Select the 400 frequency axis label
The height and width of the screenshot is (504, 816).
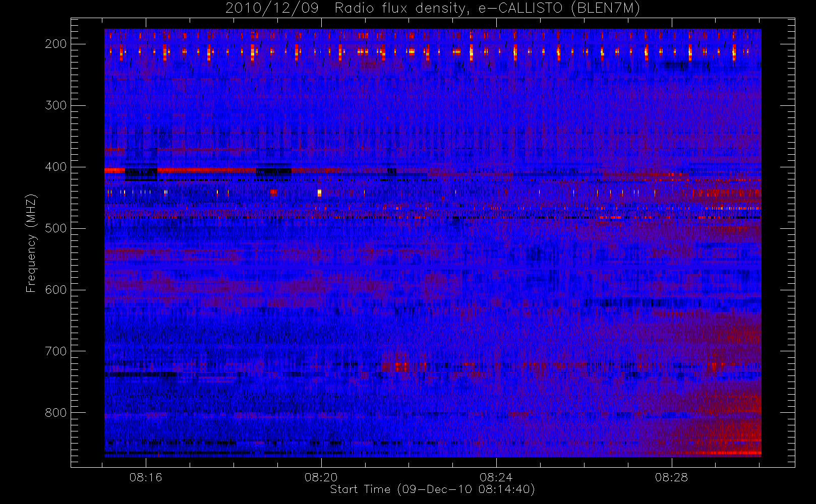(x=55, y=167)
